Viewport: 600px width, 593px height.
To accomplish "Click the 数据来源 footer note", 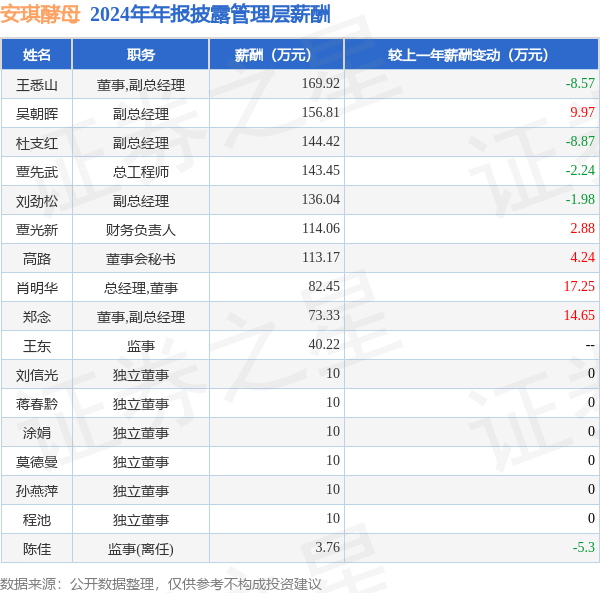I will 161,584.
